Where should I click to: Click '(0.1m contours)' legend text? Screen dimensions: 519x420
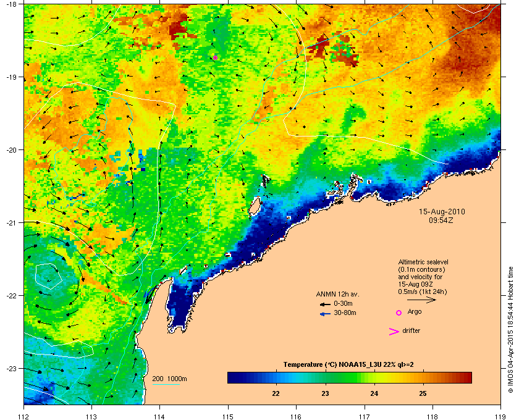pos(421,269)
